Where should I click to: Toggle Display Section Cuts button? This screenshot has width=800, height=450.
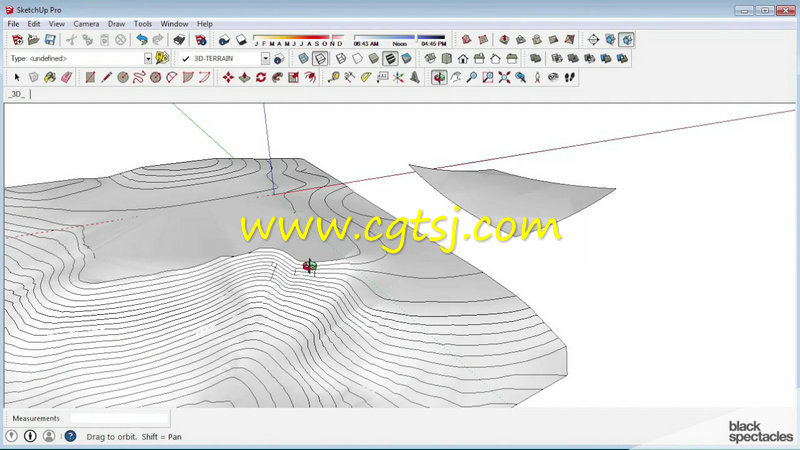(x=627, y=39)
